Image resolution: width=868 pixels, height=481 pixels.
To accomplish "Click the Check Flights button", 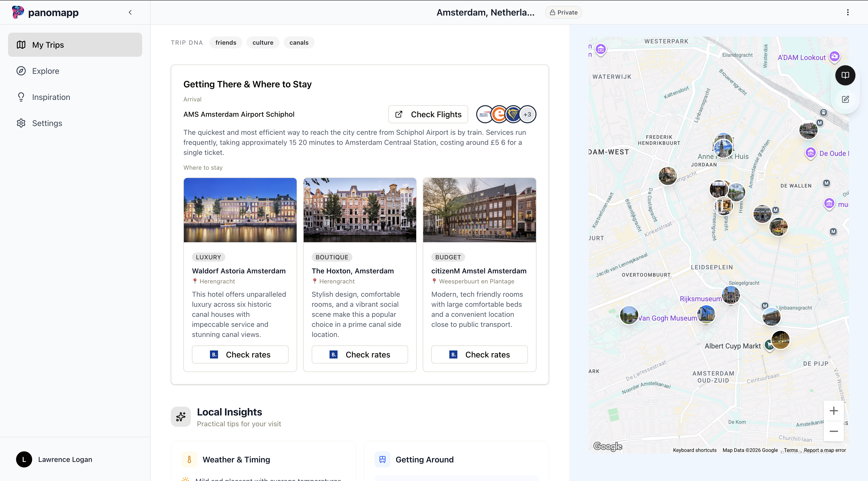I will point(428,114).
